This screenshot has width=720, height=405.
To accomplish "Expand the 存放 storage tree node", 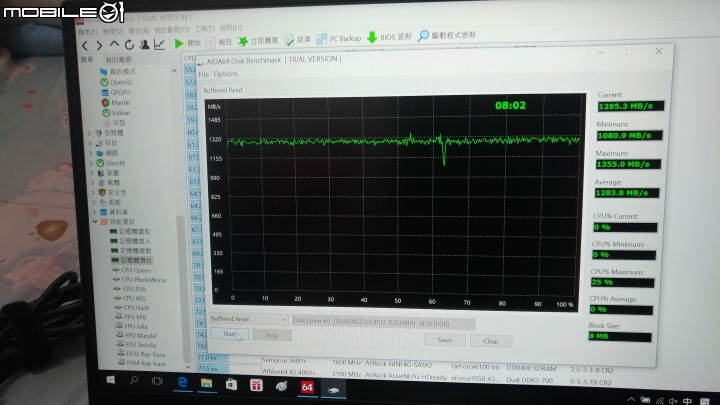I will coord(90,143).
